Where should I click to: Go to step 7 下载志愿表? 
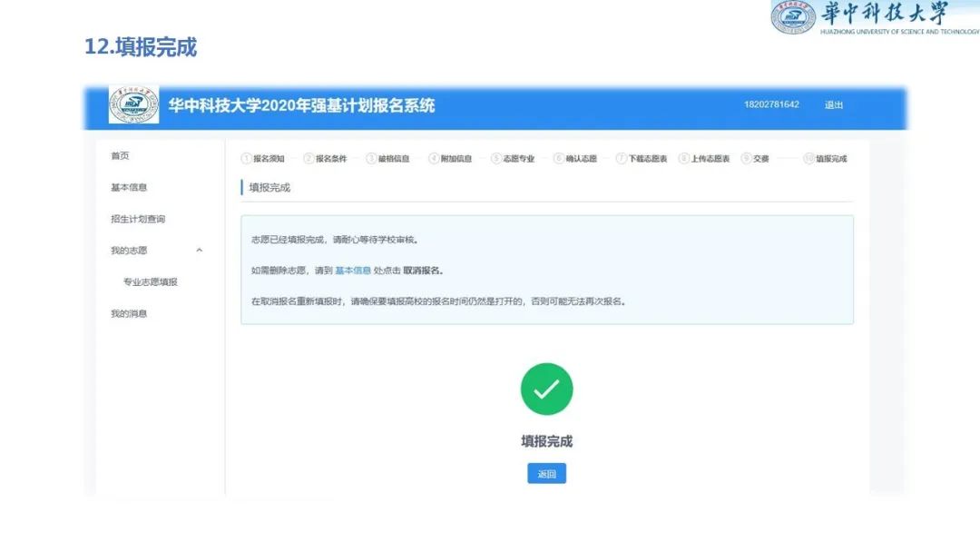tap(642, 159)
